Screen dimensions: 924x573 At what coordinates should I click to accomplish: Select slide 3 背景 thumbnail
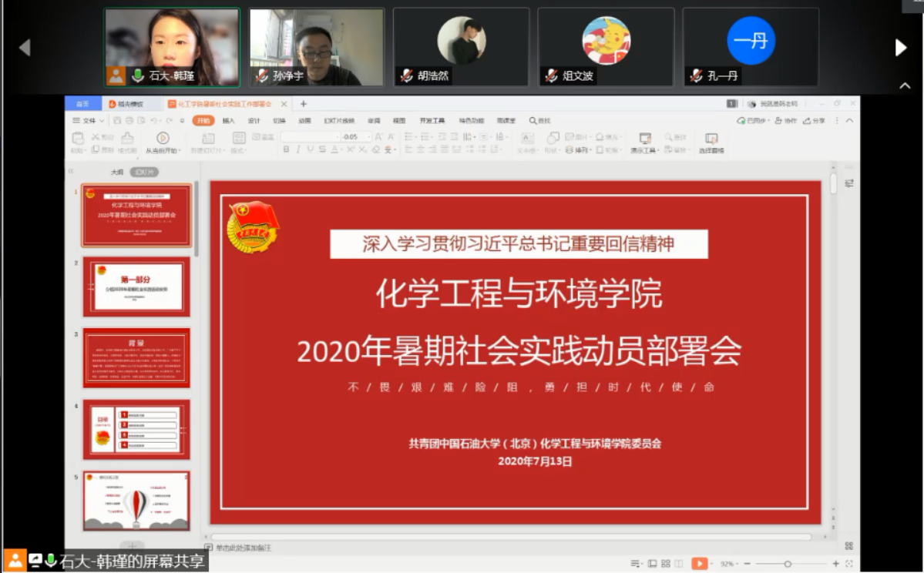point(136,357)
